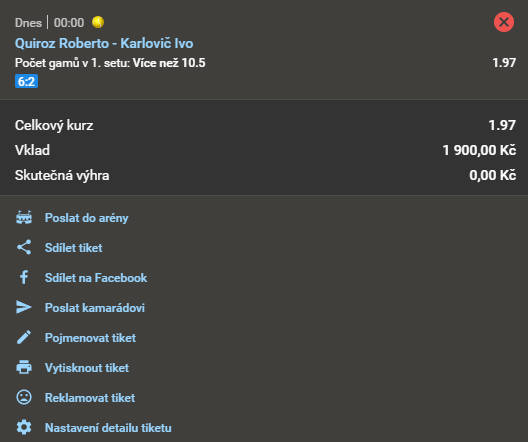
Task: Select the Poslat do arény option
Action: click(87, 218)
